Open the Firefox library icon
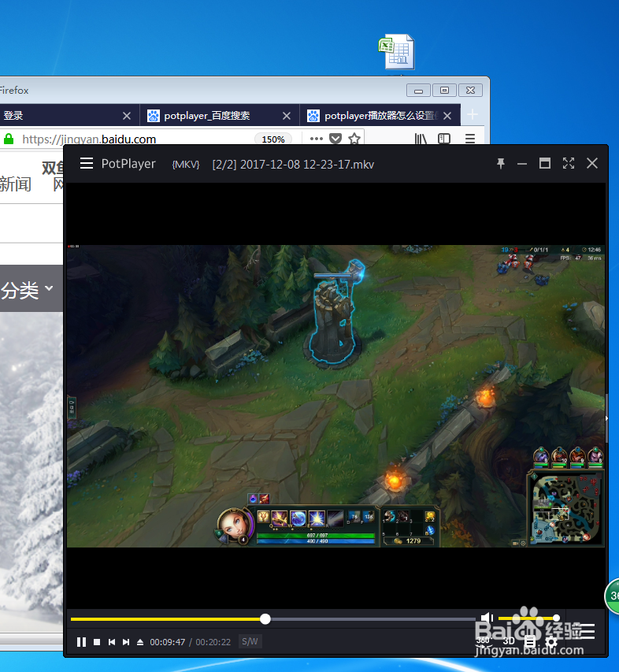The width and height of the screenshot is (619, 672). 421,139
